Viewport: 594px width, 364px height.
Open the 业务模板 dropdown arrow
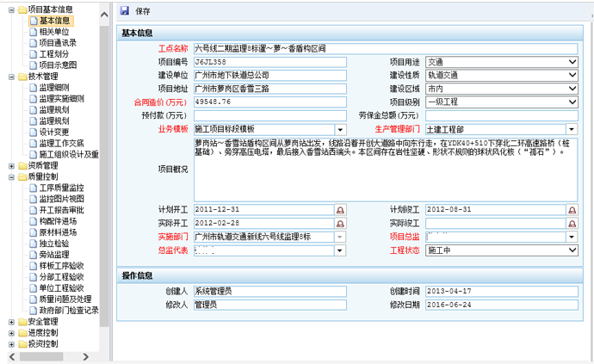pos(340,128)
